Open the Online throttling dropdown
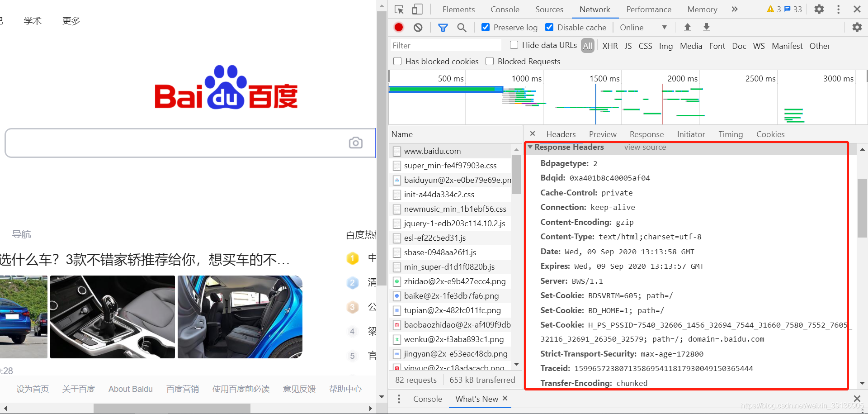The image size is (868, 414). [x=643, y=28]
